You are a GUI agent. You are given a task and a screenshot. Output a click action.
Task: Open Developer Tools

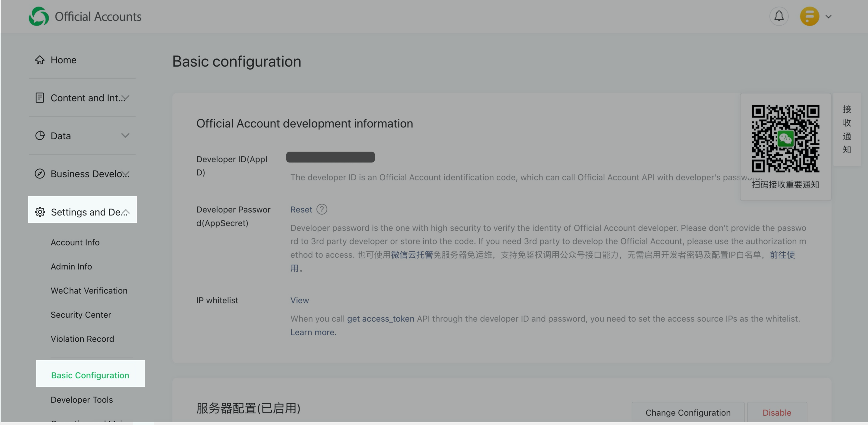click(82, 399)
